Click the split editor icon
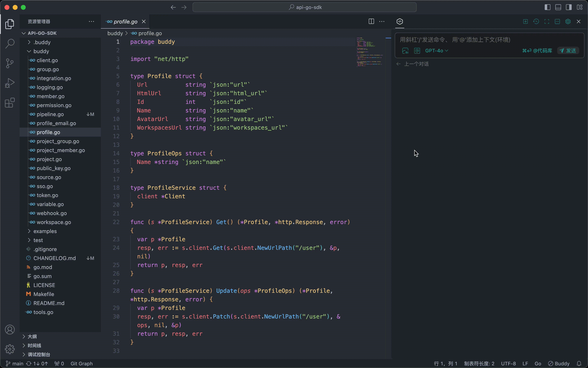The image size is (588, 368). pos(371,21)
